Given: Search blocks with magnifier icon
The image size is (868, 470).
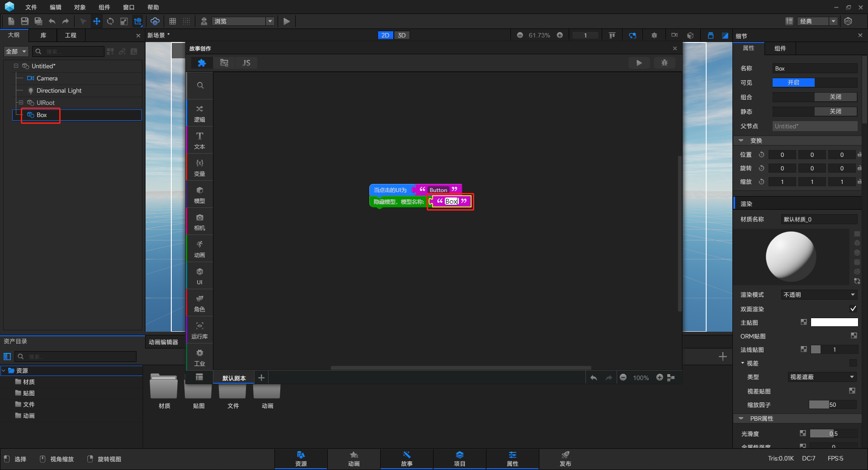Looking at the screenshot, I should coord(200,85).
